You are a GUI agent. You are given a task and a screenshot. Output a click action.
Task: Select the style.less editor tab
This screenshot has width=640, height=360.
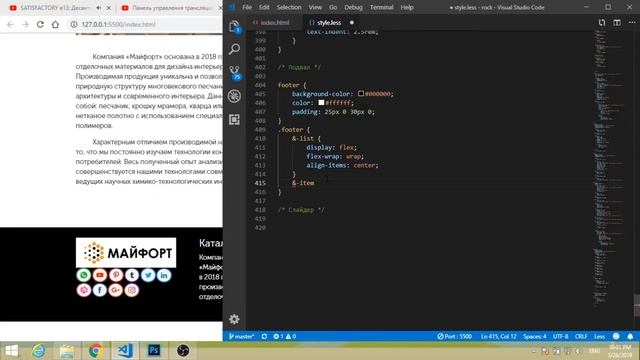(329, 23)
